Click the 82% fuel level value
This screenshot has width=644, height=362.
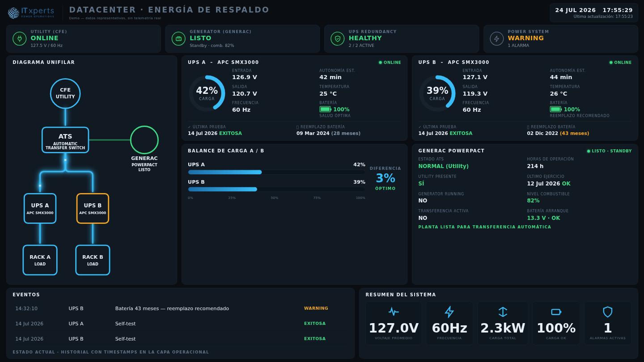pyautogui.click(x=533, y=201)
